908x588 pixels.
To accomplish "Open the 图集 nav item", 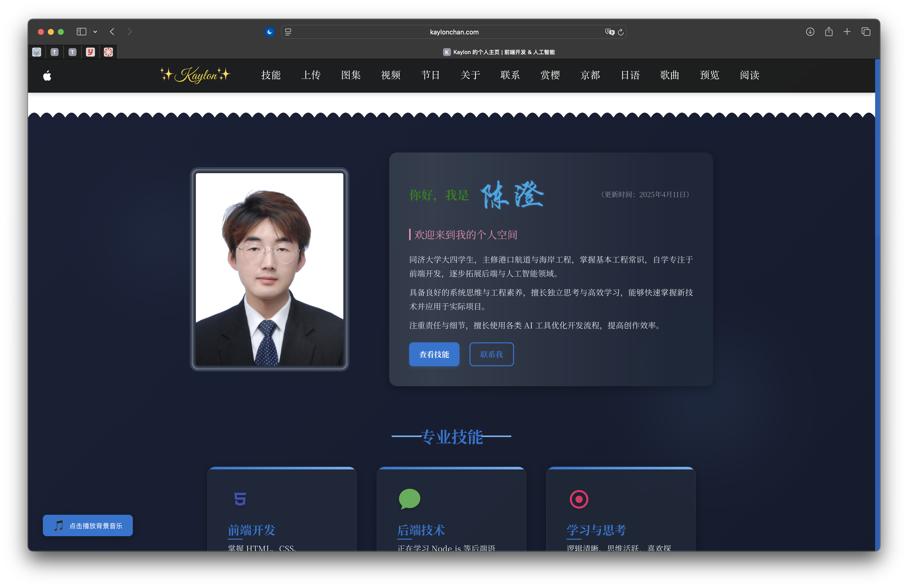I will [351, 75].
